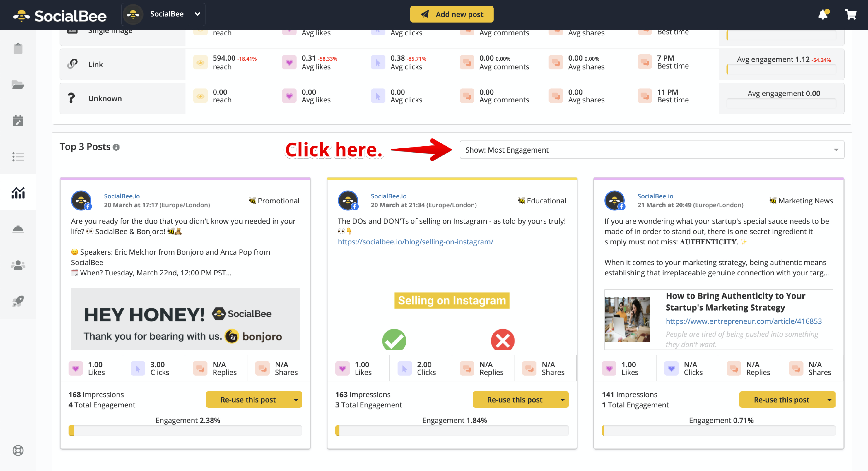This screenshot has width=868, height=471.
Task: Click the Educational post Clicks cursor icon
Action: (x=404, y=368)
